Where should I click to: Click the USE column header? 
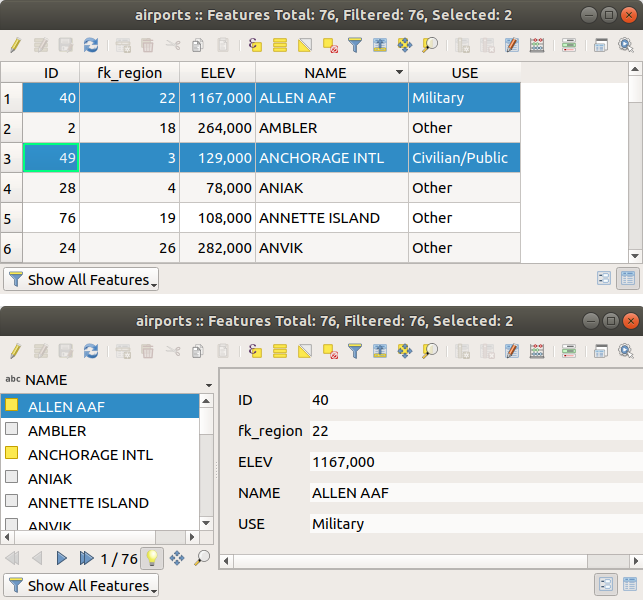(465, 73)
